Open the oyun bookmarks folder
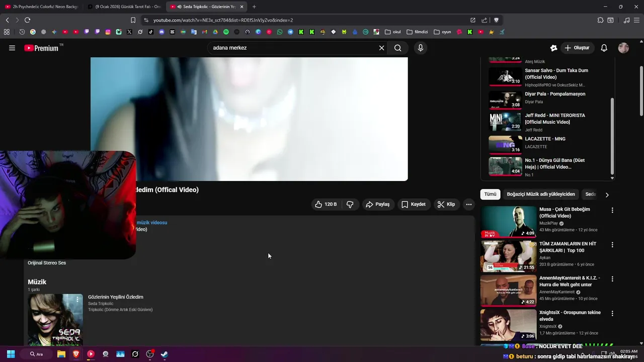 point(442,32)
